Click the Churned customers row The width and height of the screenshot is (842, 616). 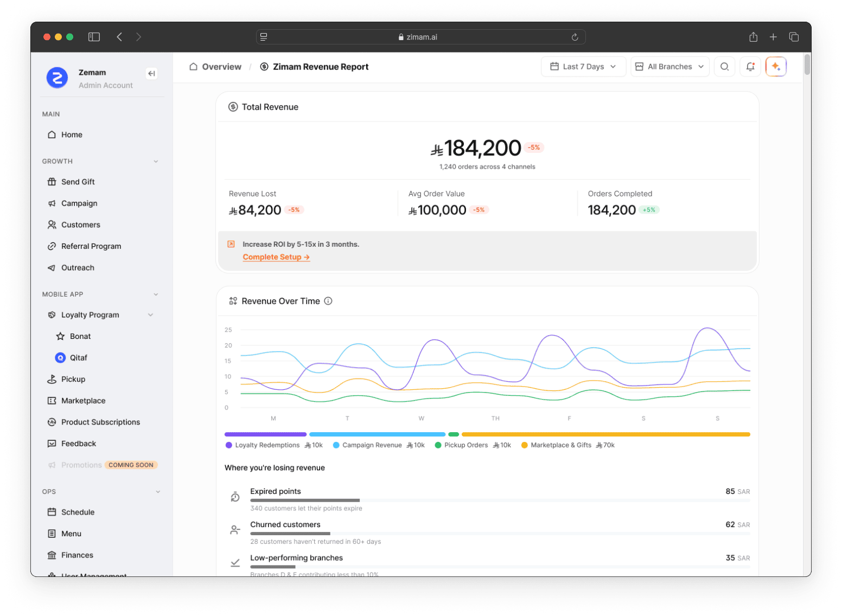487,532
